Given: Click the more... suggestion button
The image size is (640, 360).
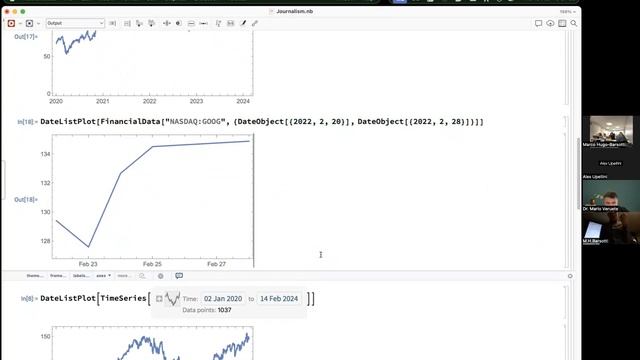Looking at the screenshot, I should point(124,276).
